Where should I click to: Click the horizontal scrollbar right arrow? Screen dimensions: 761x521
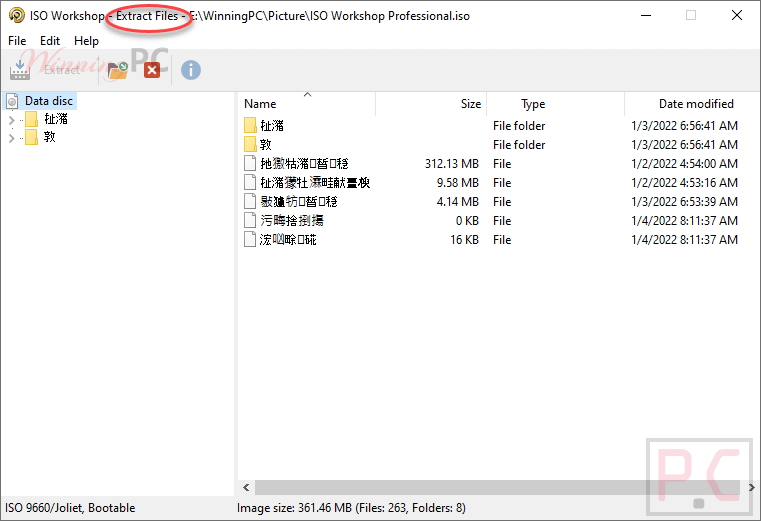(751, 487)
